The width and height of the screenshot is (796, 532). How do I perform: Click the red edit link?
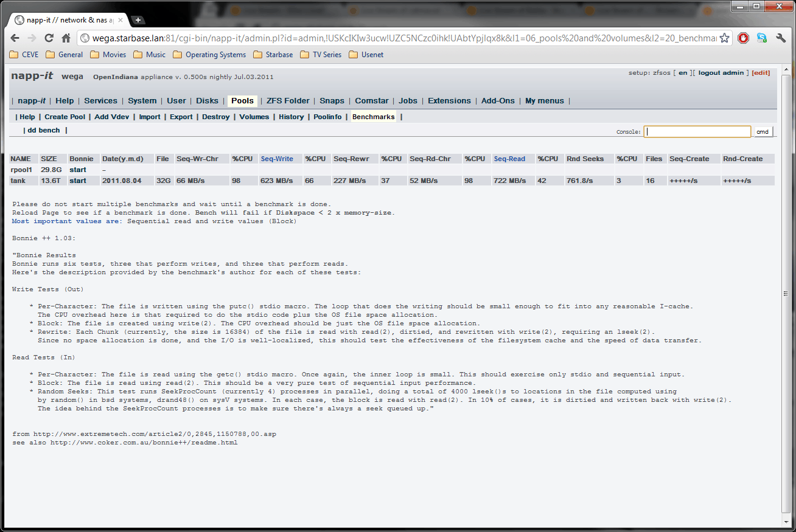tap(761, 73)
